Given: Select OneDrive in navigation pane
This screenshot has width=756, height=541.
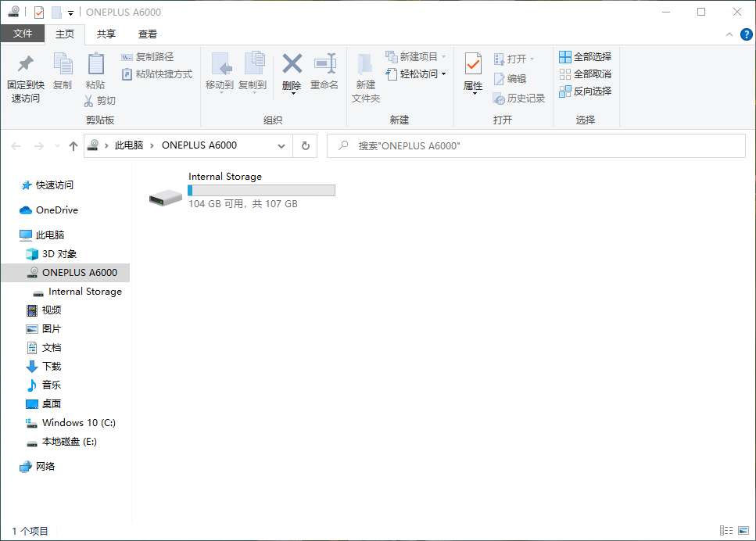Looking at the screenshot, I should pos(48,210).
